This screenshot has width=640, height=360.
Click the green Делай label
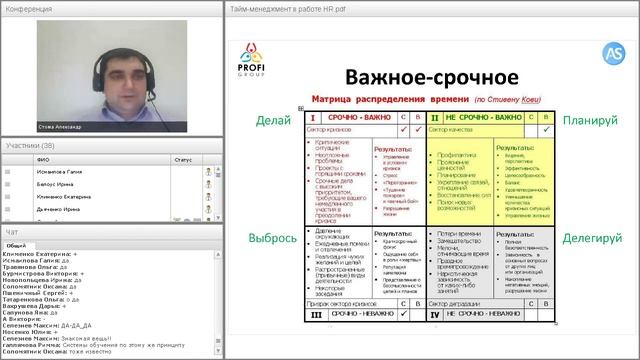pos(273,120)
